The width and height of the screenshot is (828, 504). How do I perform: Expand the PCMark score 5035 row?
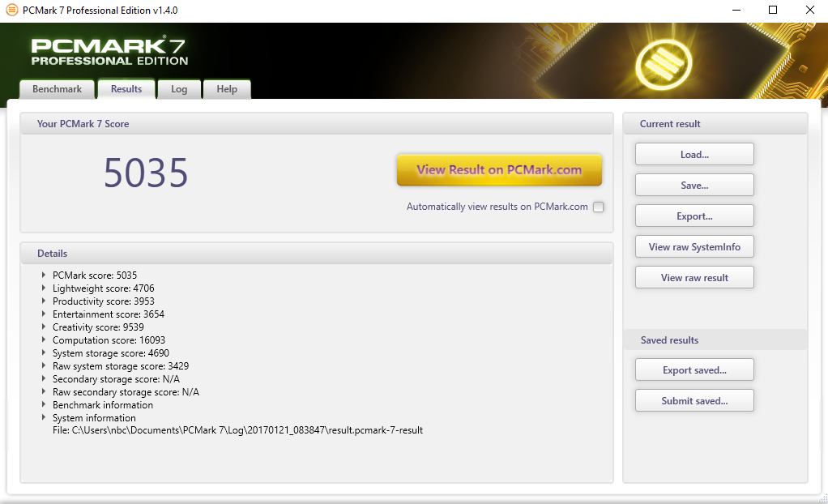43,275
